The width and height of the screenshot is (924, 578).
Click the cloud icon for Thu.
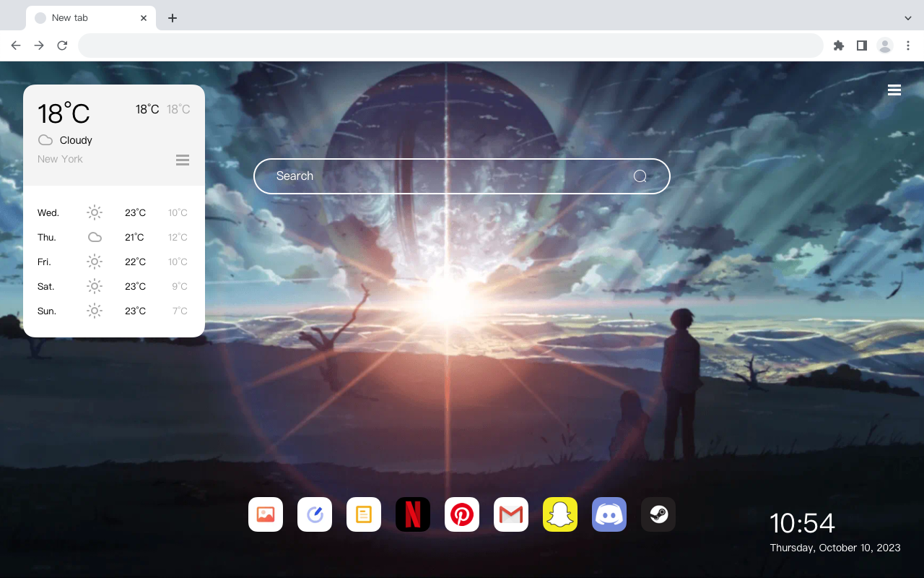95,237
